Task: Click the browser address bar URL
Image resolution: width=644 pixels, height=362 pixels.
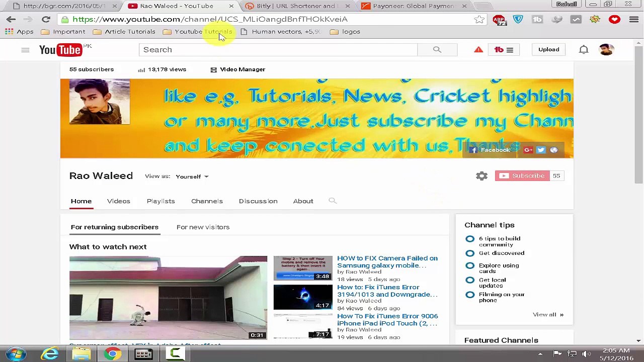Action: coord(210,19)
